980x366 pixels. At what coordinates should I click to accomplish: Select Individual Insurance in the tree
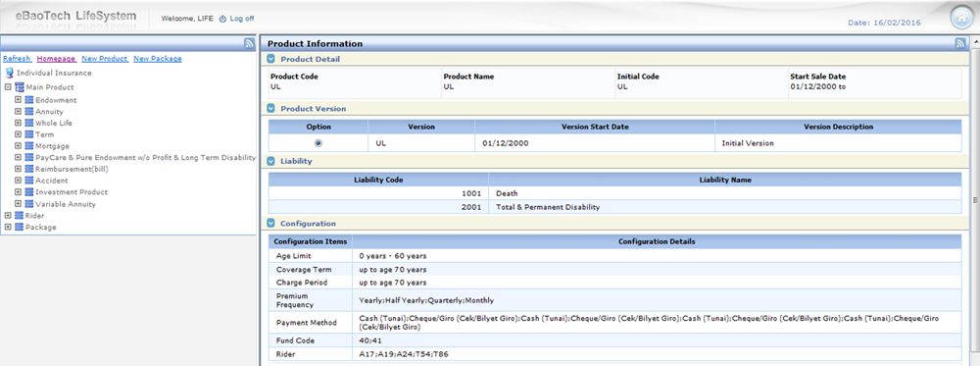tap(54, 74)
